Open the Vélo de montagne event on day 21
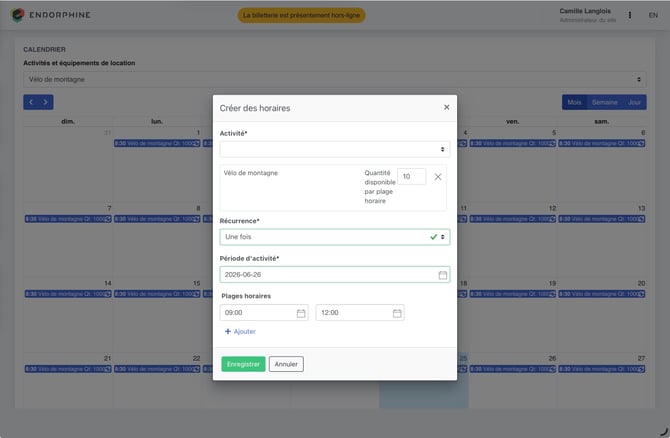 68,369
